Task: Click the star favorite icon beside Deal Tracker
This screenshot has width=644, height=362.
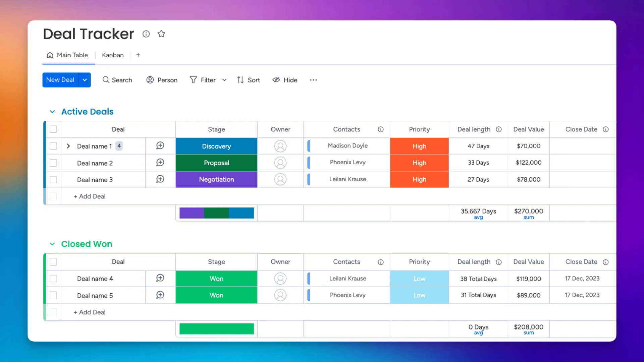Action: pos(161,34)
